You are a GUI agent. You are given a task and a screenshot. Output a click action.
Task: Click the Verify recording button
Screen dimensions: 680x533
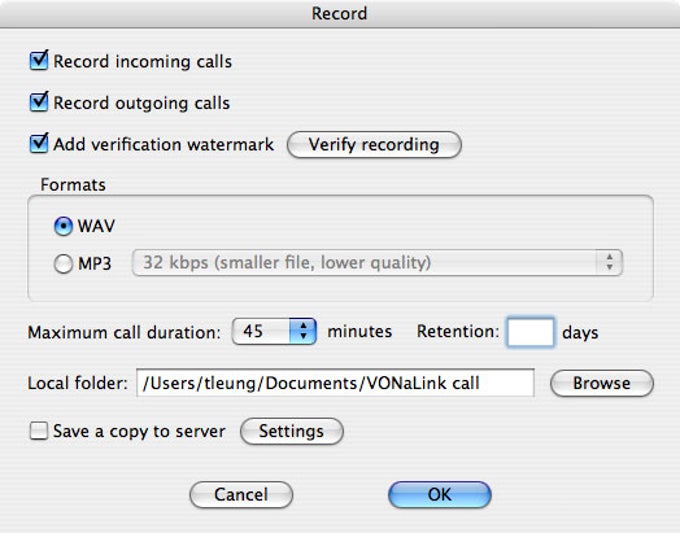point(374,145)
